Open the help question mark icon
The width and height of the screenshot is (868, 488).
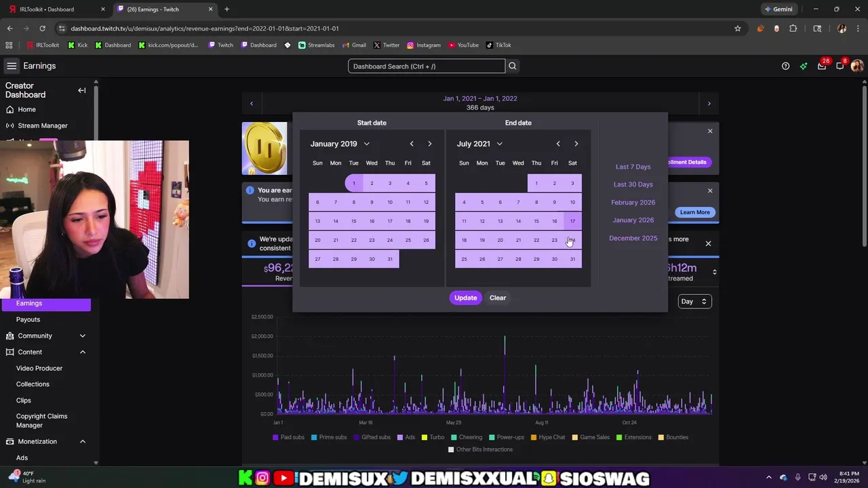[785, 66]
